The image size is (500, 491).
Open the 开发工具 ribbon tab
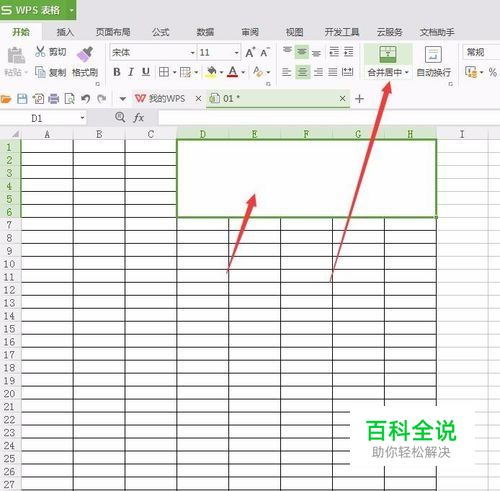click(342, 32)
